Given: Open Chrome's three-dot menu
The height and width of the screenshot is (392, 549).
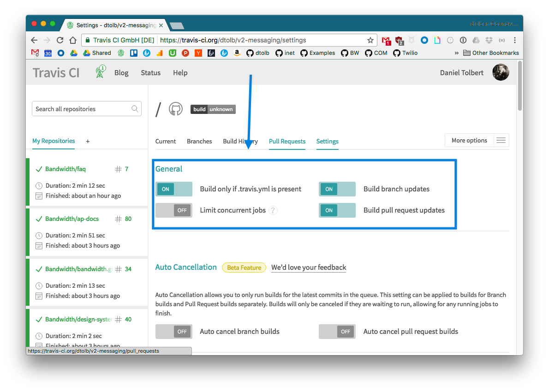Looking at the screenshot, I should point(515,40).
